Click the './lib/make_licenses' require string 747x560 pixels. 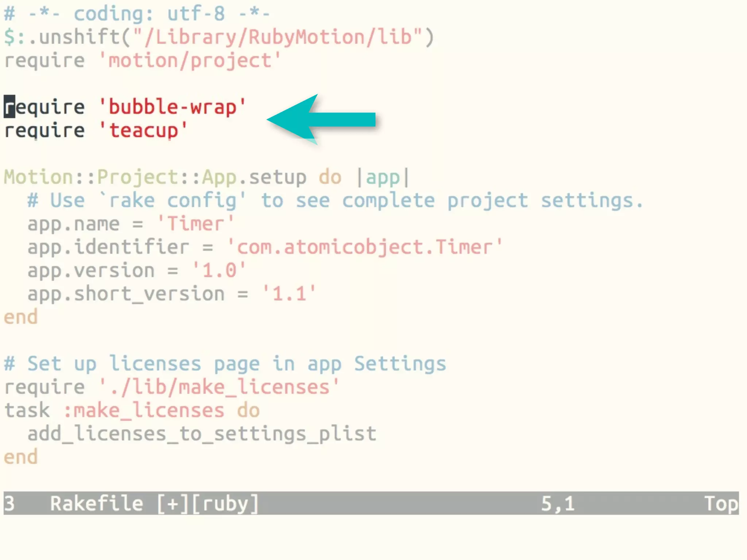click(219, 387)
